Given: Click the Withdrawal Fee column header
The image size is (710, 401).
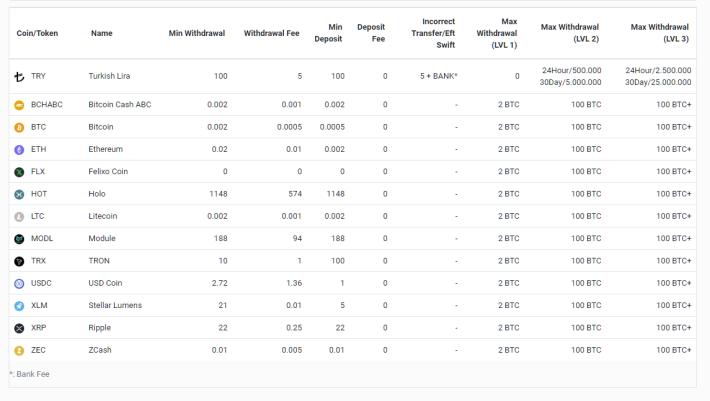Looking at the screenshot, I should [271, 33].
